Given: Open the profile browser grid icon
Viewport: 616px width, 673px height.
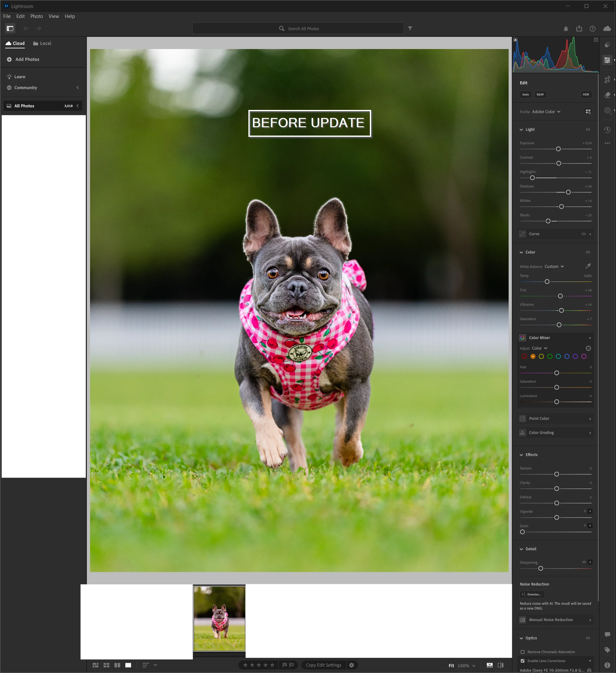Looking at the screenshot, I should (588, 112).
